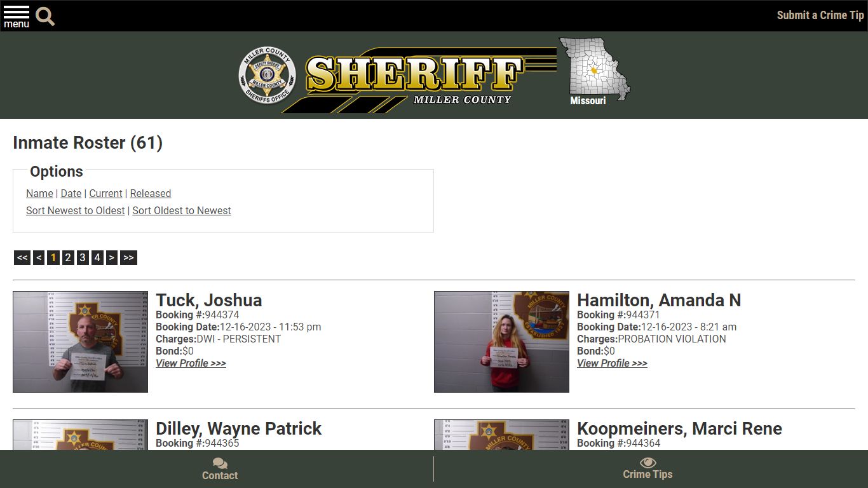Image resolution: width=868 pixels, height=488 pixels.
Task: Select Sort Oldest to Newest
Action: click(182, 210)
